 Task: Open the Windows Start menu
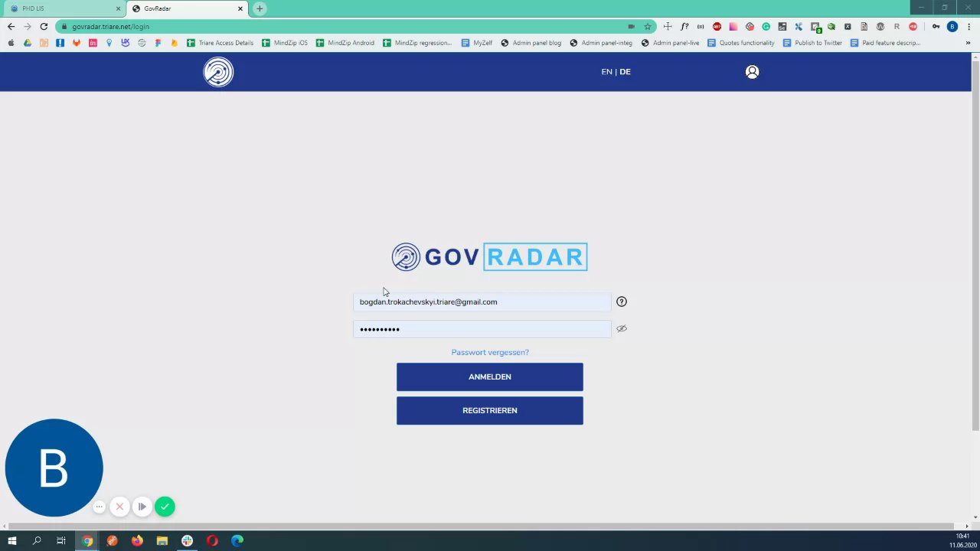click(x=11, y=541)
